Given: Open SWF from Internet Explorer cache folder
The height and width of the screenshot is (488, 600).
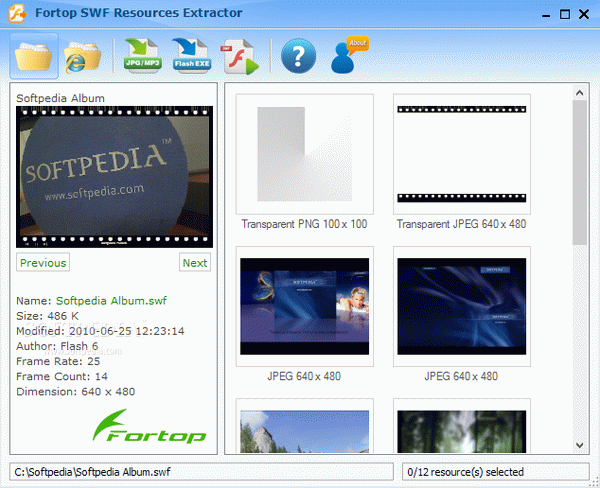Looking at the screenshot, I should [83, 57].
